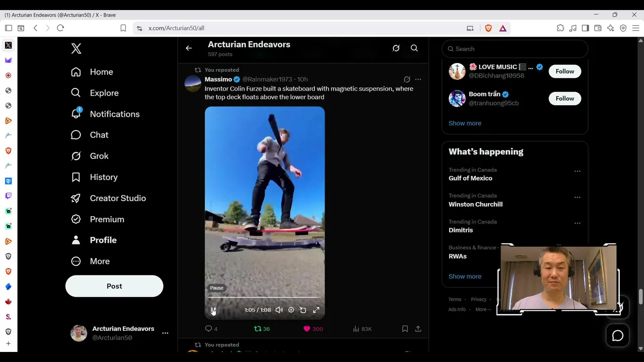Reload the page in Brave
644x362 pixels.
pos(60,28)
